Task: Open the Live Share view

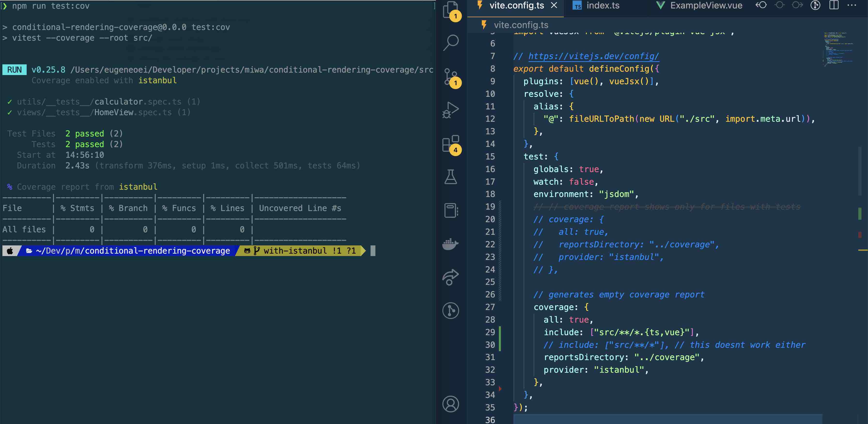Action: click(450, 277)
